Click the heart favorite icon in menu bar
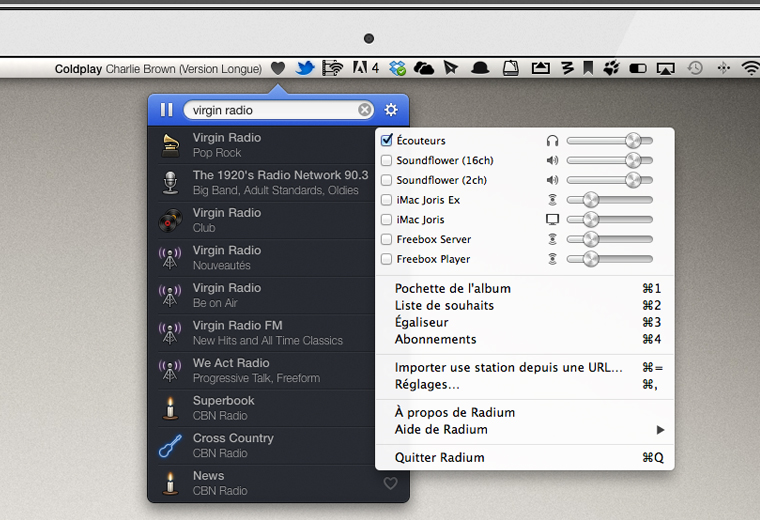Screen dimensions: 760x520 (278, 68)
